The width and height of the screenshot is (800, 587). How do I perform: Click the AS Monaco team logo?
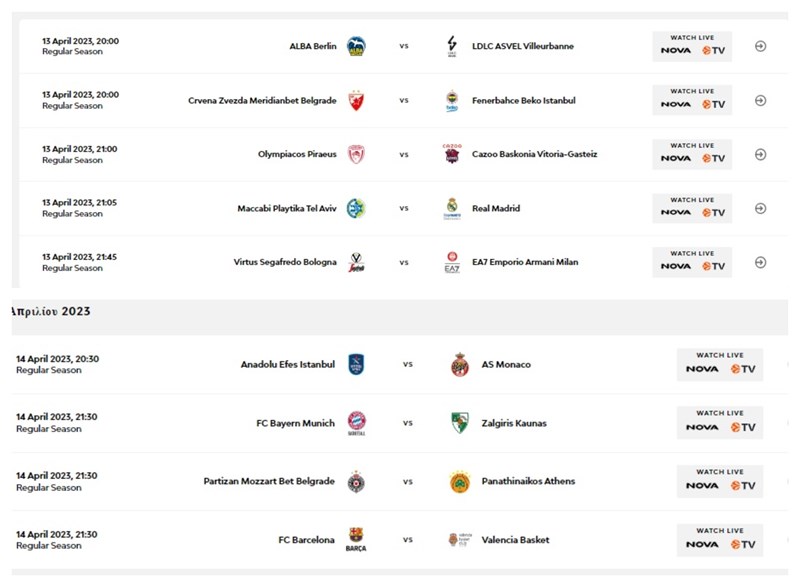[460, 364]
